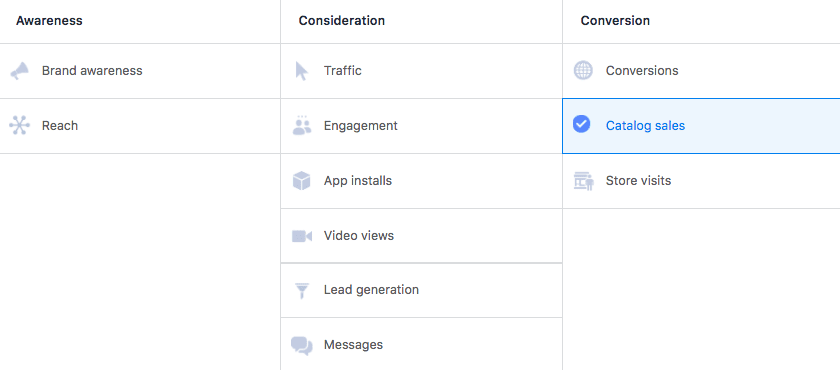Click the Reach network icon
The image size is (840, 370).
20,126
